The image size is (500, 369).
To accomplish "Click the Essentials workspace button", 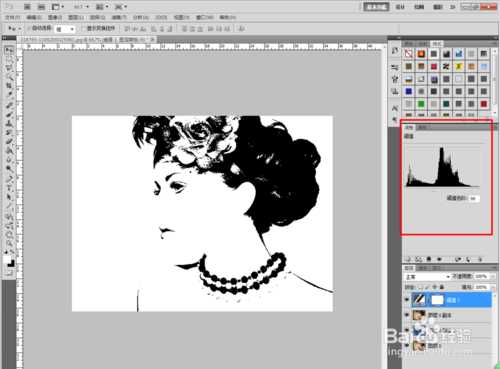I will (x=376, y=7).
